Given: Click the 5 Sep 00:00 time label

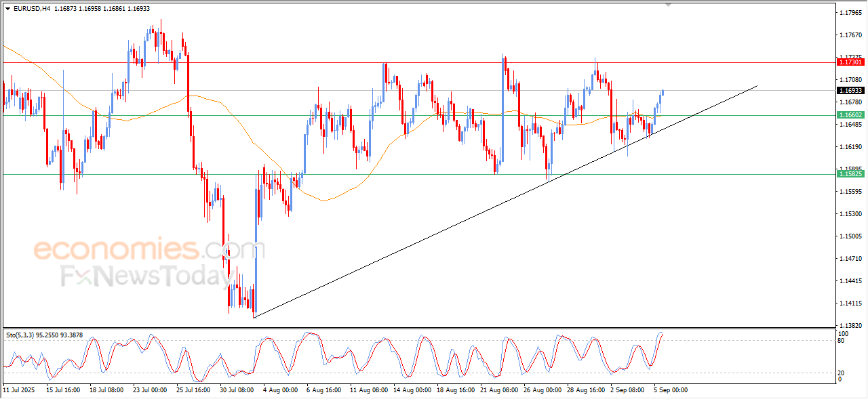Looking at the screenshot, I should [x=671, y=390].
